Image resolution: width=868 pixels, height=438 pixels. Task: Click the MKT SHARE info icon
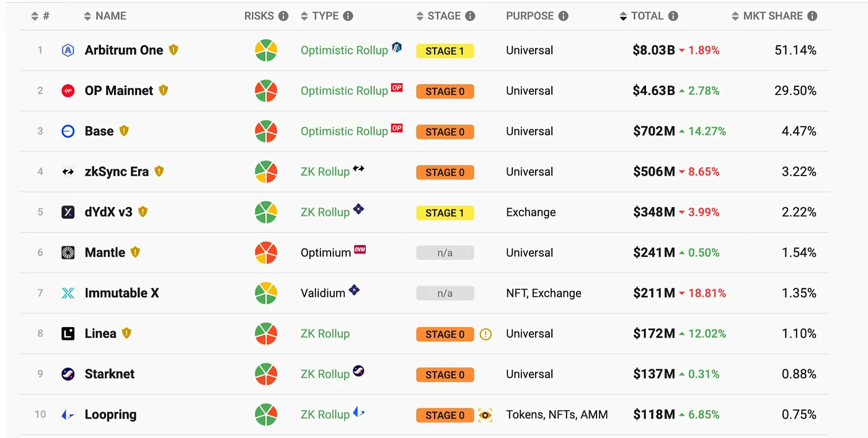tap(812, 16)
